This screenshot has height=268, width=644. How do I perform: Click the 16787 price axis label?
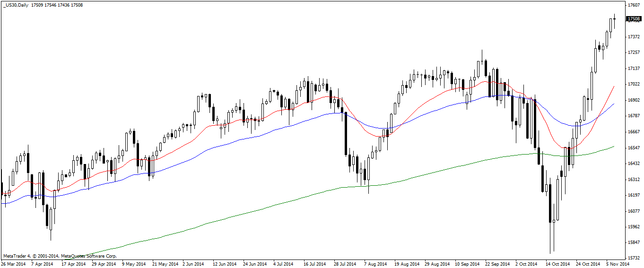click(x=634, y=116)
